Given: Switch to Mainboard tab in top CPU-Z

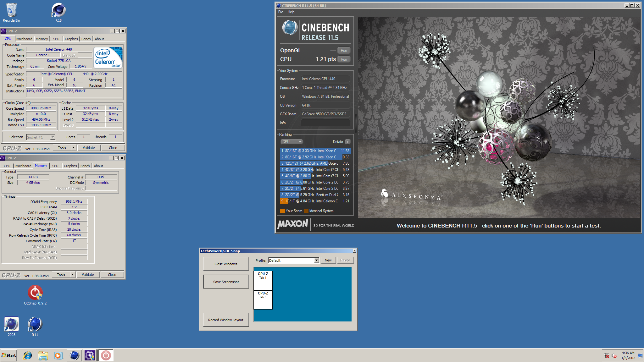Looking at the screenshot, I should 24,39.
